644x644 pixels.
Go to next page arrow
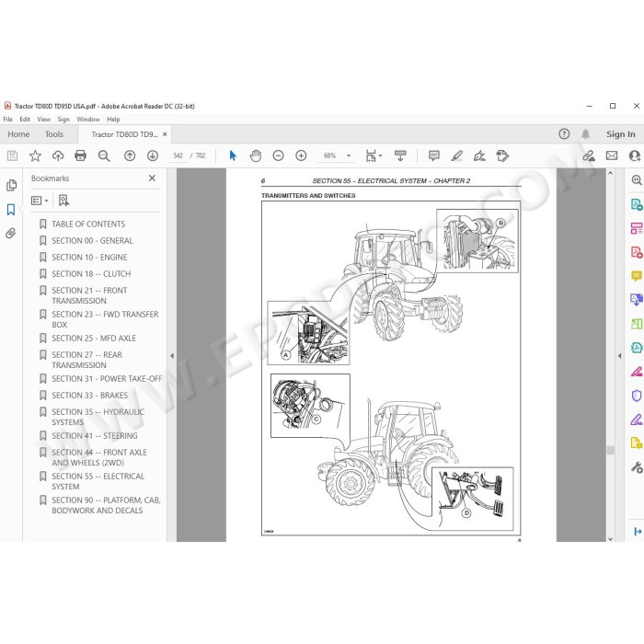(153, 155)
